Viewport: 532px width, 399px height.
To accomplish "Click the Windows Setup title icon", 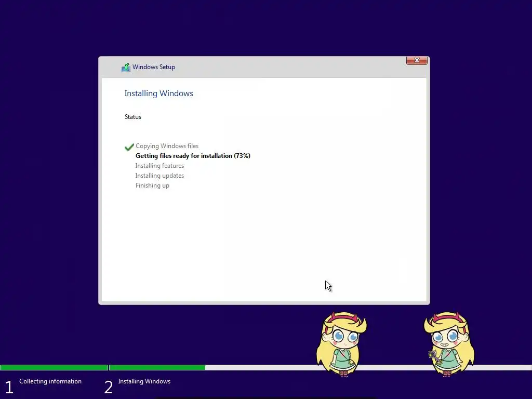I will pos(126,67).
